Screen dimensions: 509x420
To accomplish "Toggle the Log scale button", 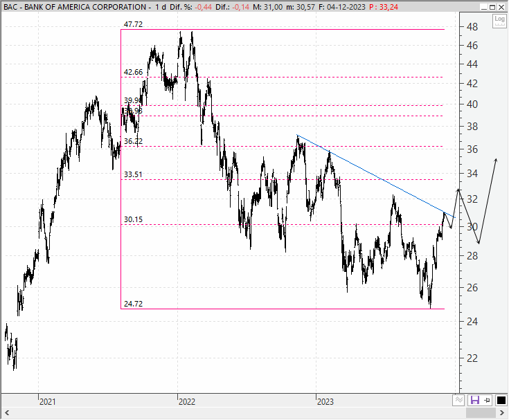I will (499, 21).
